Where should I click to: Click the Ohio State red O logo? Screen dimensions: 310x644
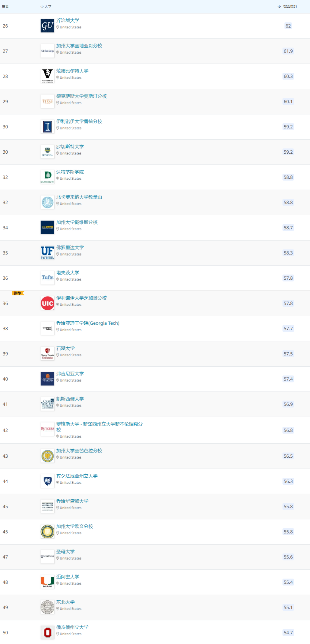[47, 632]
